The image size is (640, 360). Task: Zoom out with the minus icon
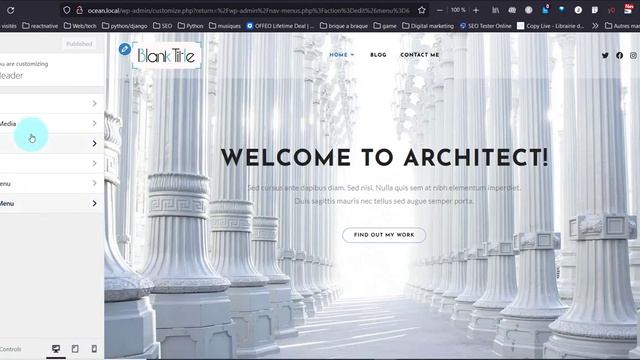(x=440, y=10)
